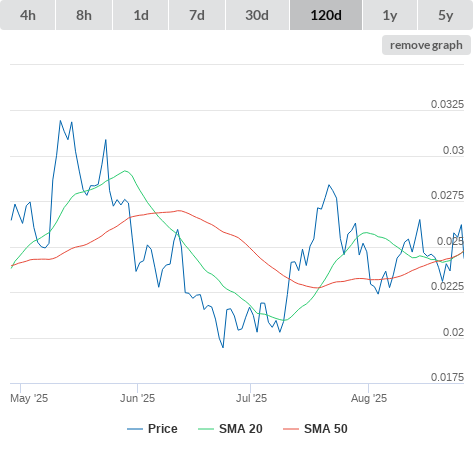This screenshot has height=455, width=474.
Task: Click the May '25 axis label
Action: coord(29,398)
